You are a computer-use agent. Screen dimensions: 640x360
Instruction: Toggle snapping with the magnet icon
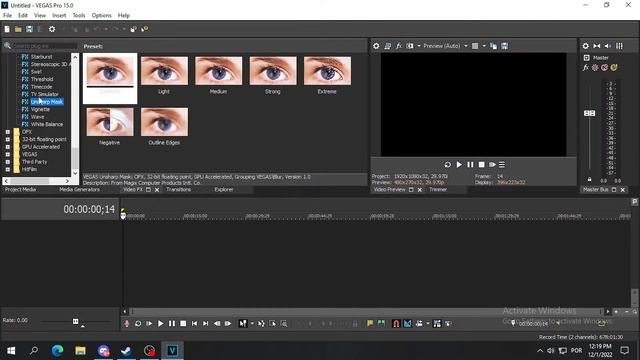coord(396,324)
